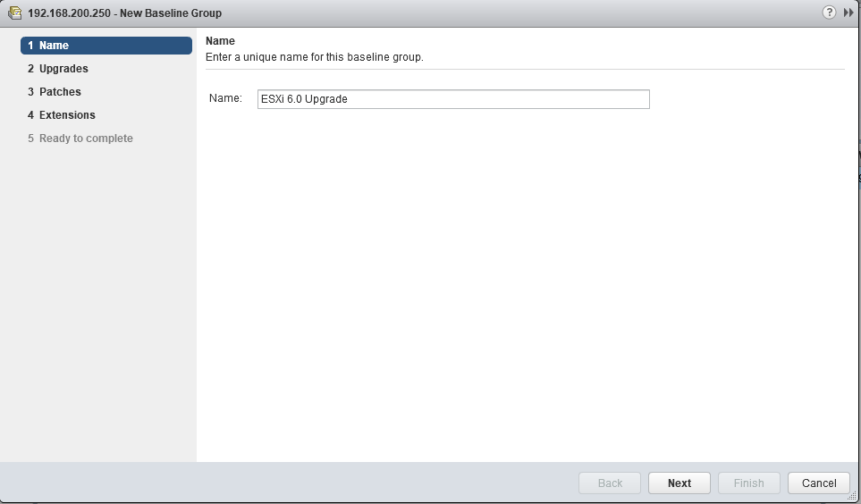Click the double-arrow icon in title bar
Screen dimensions: 861x504
coord(848,13)
